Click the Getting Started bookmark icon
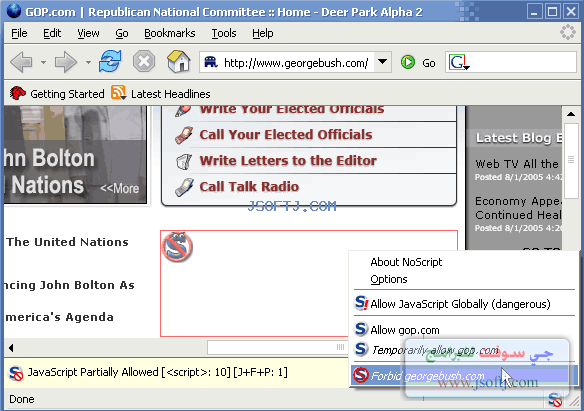 coord(17,93)
